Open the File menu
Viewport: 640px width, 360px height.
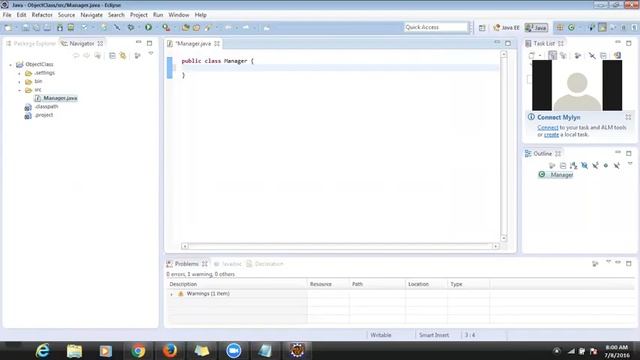tap(7, 15)
